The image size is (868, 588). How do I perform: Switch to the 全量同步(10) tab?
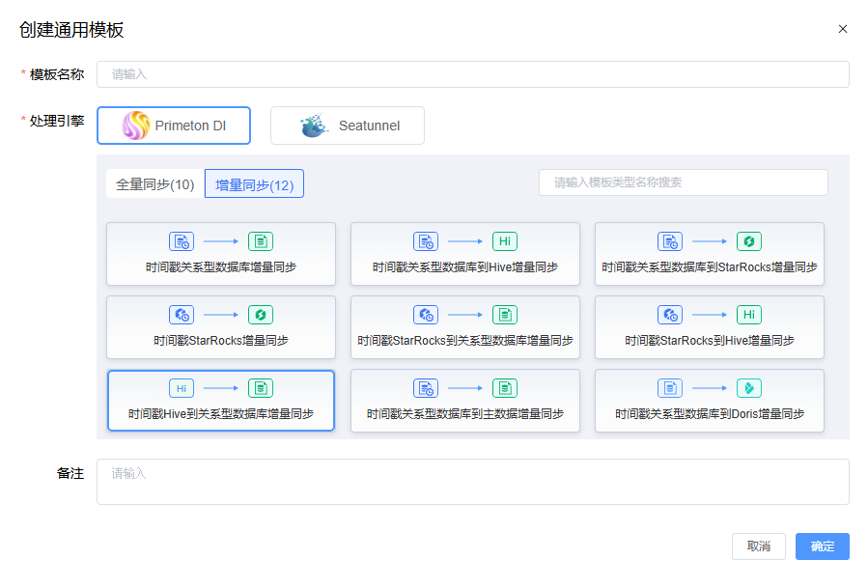[x=155, y=183]
